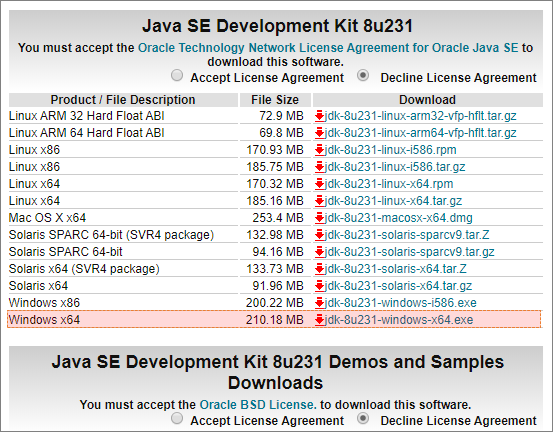Click download arrow icon for windows-i586.exe

tap(320, 302)
